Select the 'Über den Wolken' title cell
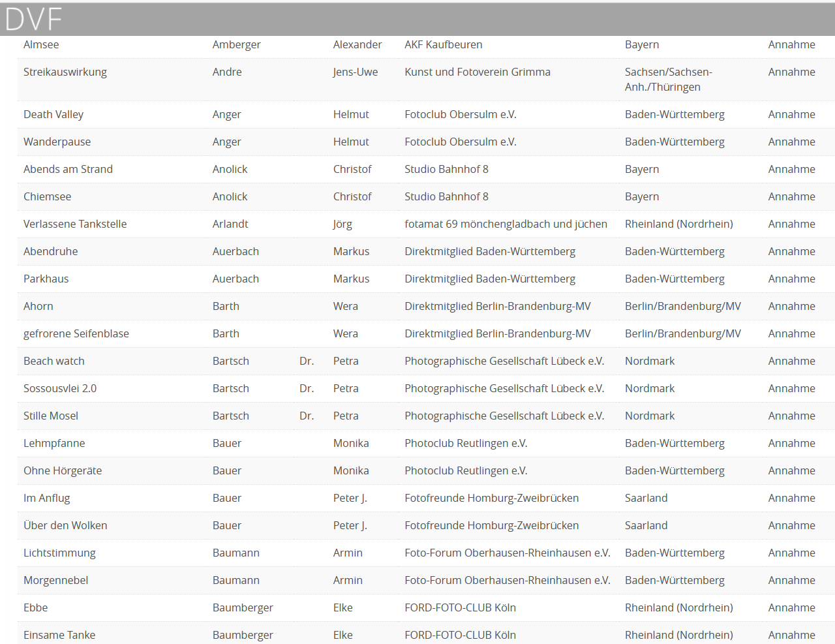The width and height of the screenshot is (835, 644). (x=65, y=525)
